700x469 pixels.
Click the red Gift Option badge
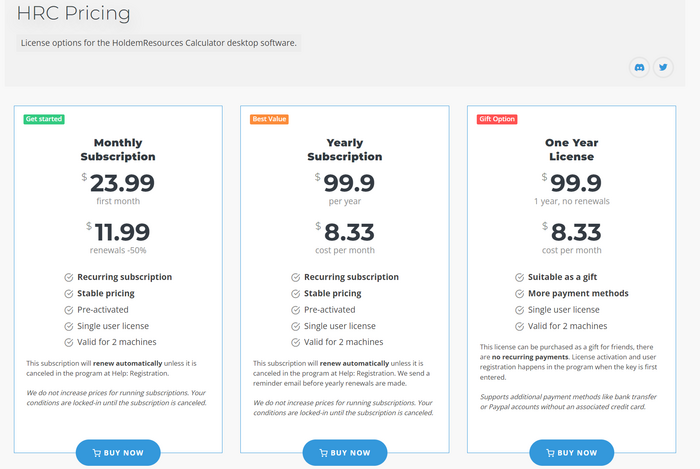click(x=497, y=119)
